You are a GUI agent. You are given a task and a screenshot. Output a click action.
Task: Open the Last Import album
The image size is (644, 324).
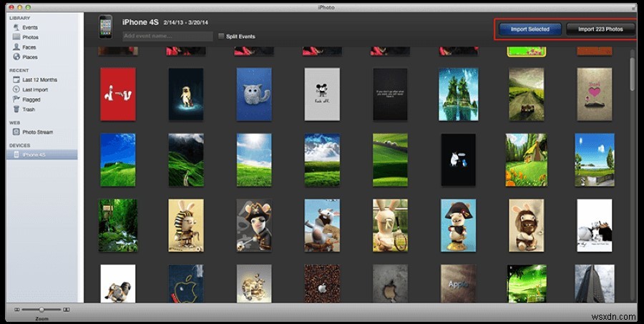coord(34,90)
